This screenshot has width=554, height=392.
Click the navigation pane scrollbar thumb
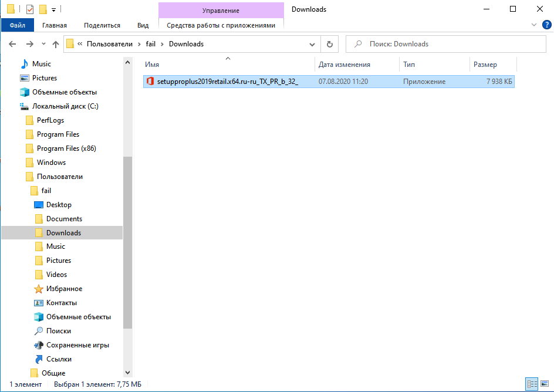[x=127, y=242]
